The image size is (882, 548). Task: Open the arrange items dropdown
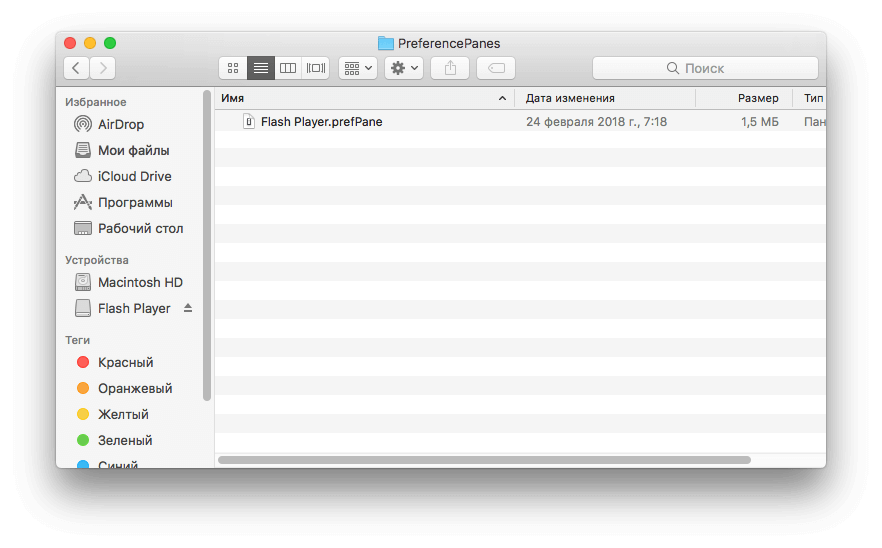357,68
